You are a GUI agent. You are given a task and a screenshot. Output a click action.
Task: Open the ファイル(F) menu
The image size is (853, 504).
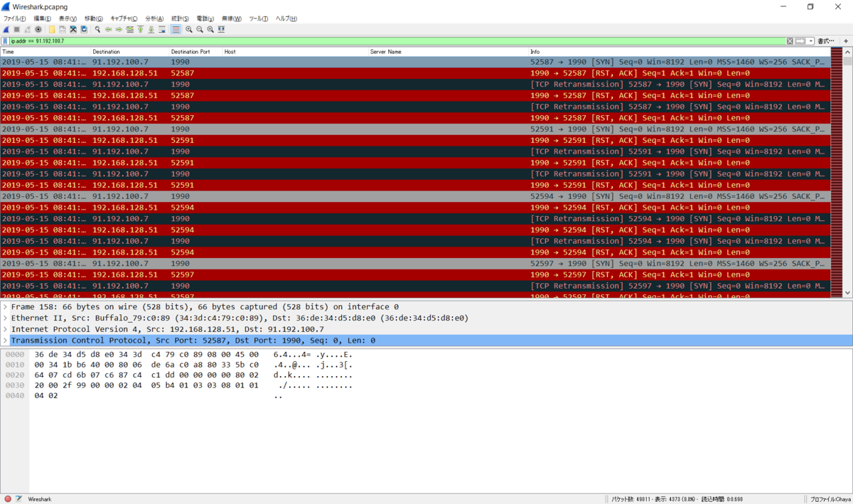click(14, 18)
